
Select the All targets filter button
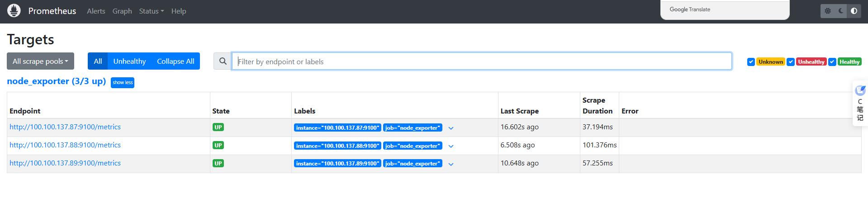[98, 61]
